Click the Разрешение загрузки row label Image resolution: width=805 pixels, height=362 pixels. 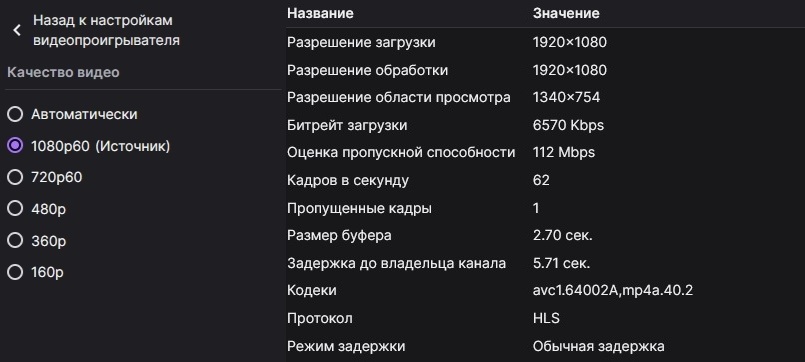(361, 42)
